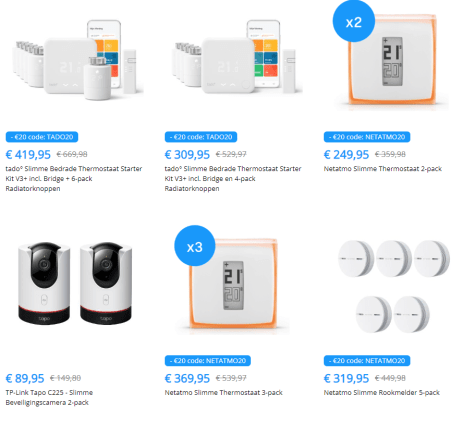Open Netatmo Slimme Thermostaat 2-pack title
The image size is (475, 421).
pyautogui.click(x=383, y=169)
